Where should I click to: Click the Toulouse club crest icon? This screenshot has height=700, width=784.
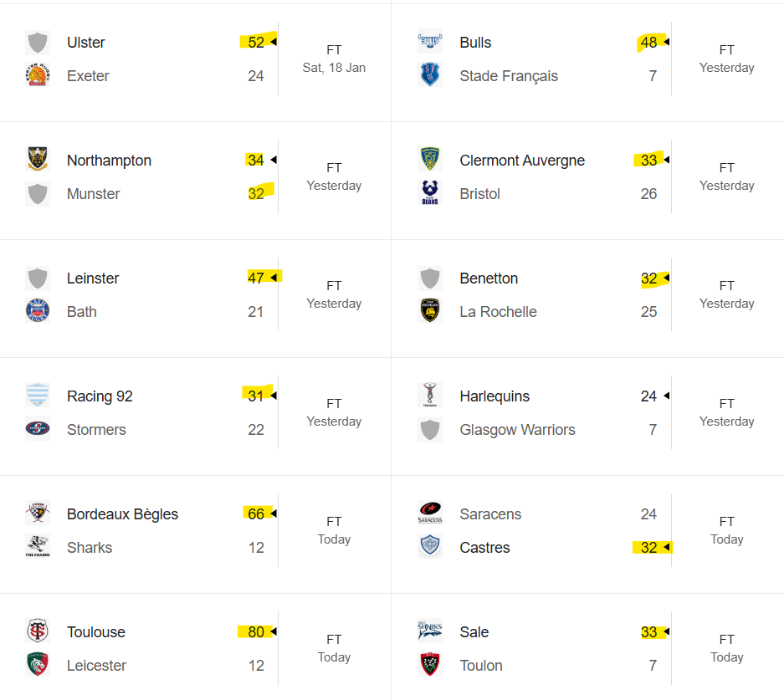pyautogui.click(x=38, y=631)
